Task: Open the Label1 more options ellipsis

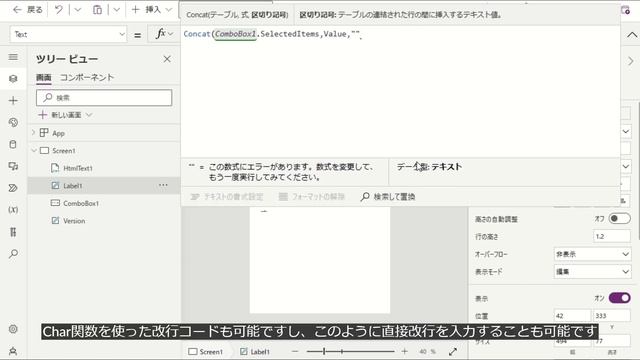Action: 163,185
